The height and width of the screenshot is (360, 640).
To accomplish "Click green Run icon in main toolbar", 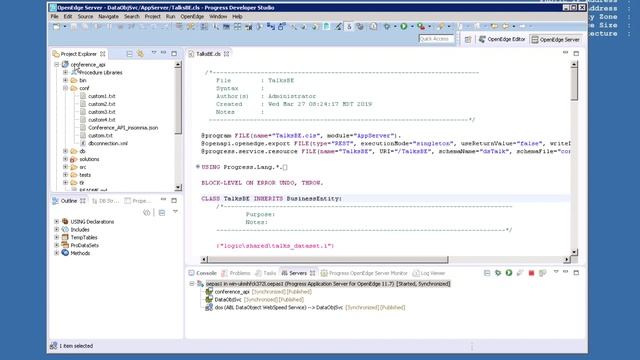I will point(404,27).
